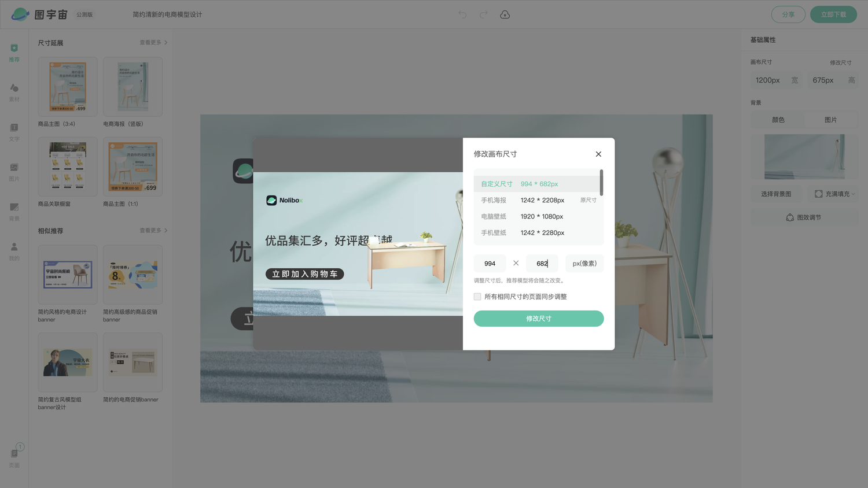Open the 简约的电商促销banner template
Screen dimensions: 868x488
(133, 362)
